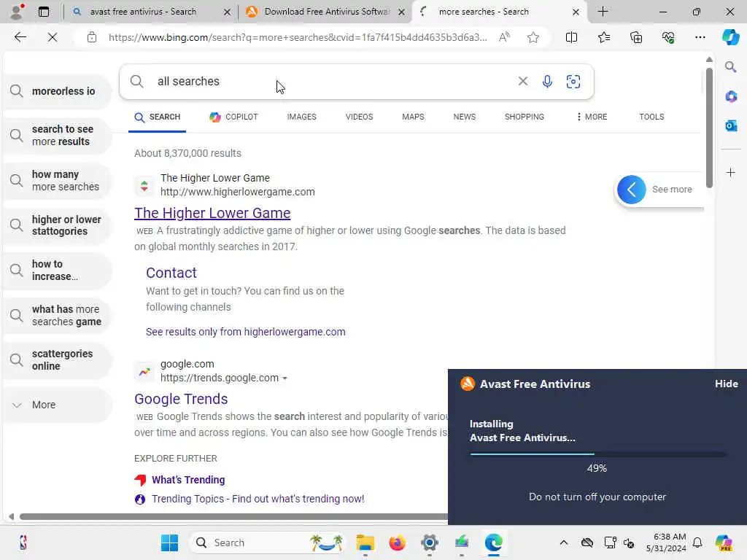Open the Favorites list icon
747x560 pixels.
(x=603, y=37)
